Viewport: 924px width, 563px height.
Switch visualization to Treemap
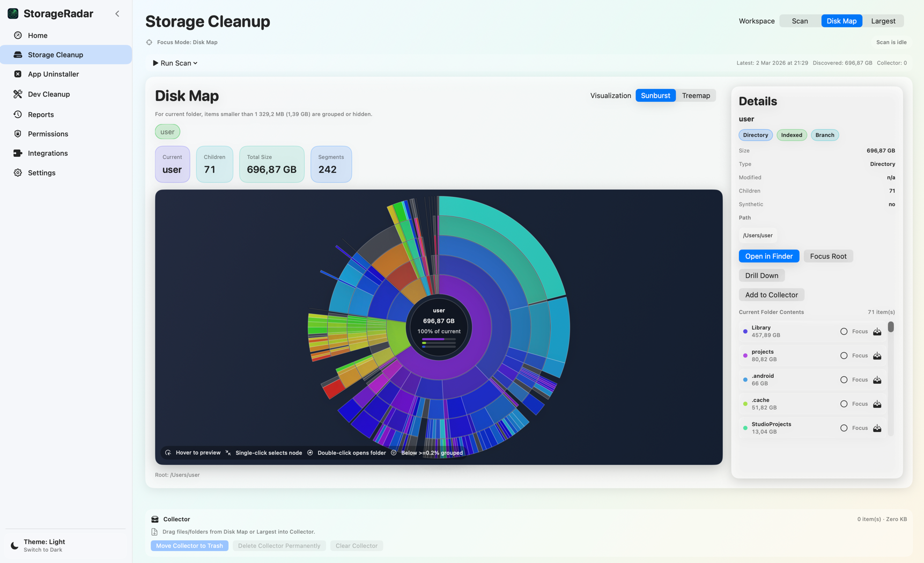(696, 95)
